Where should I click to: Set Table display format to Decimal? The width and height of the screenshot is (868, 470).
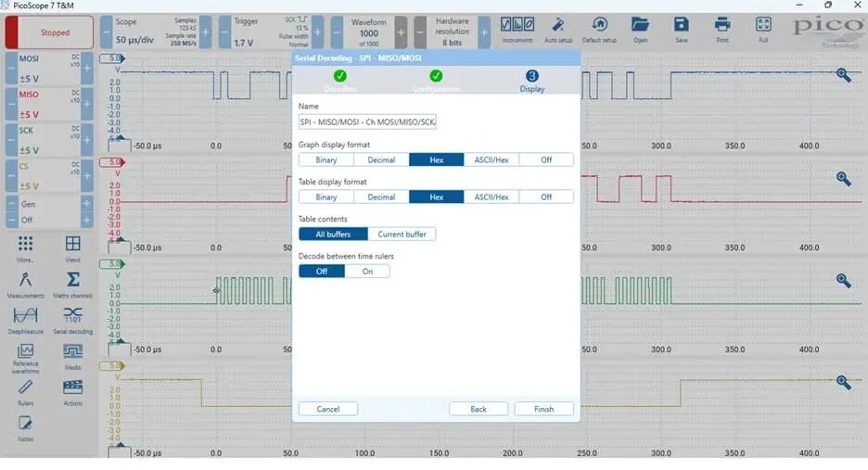point(381,197)
